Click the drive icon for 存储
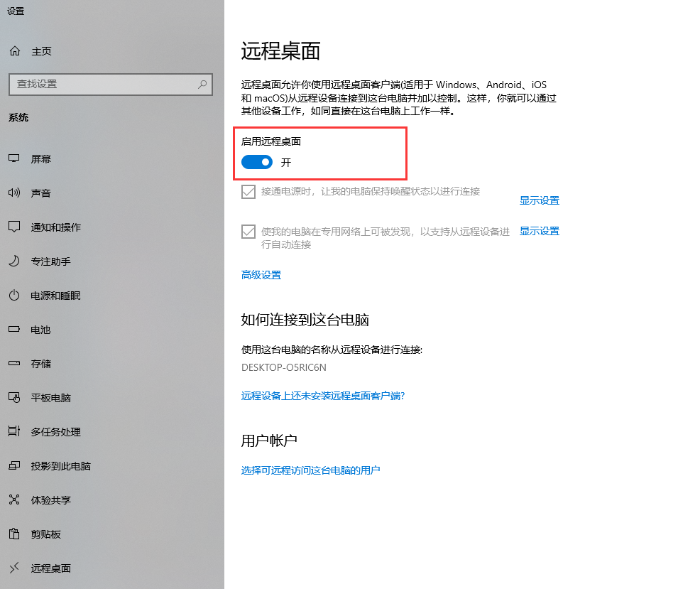 coord(13,363)
